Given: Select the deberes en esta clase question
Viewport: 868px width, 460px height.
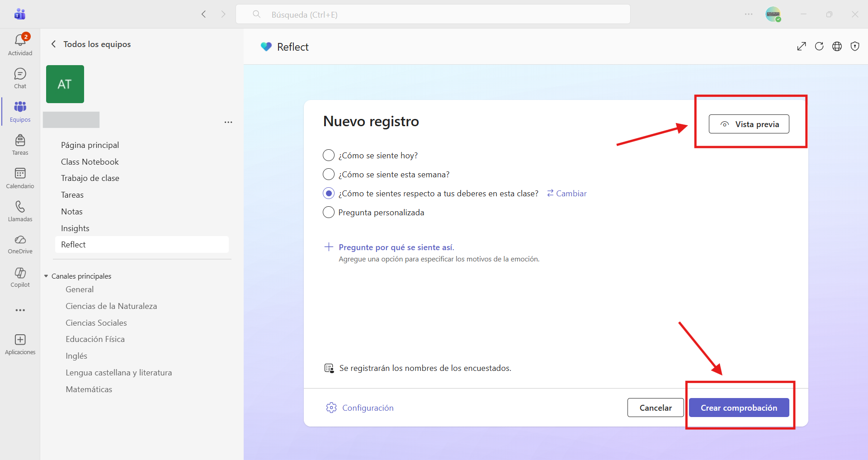Looking at the screenshot, I should coord(329,193).
